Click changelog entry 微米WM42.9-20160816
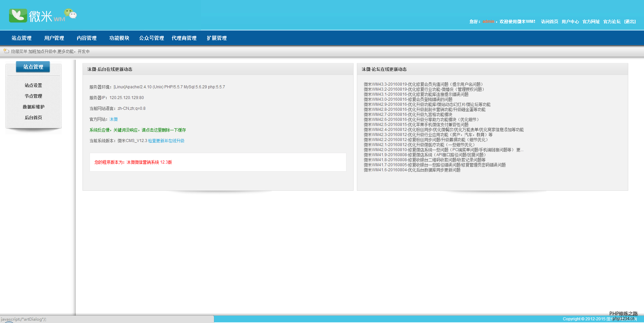The width and height of the screenshot is (644, 323). click(427, 104)
